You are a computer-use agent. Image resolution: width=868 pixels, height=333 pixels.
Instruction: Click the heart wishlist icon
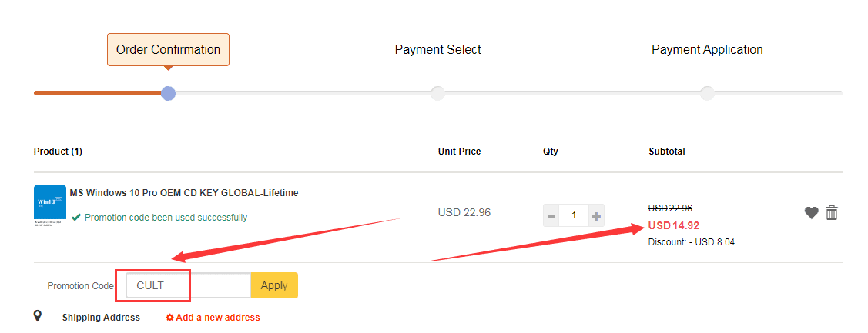pyautogui.click(x=811, y=213)
